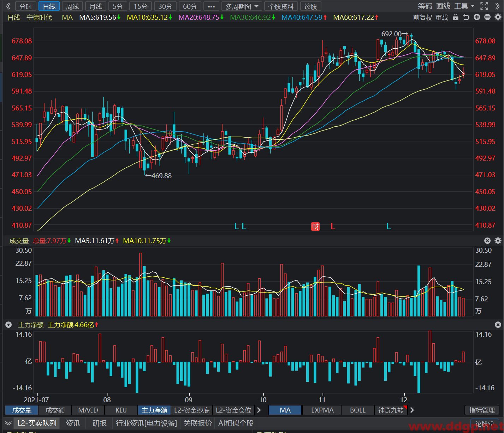Screen dimensions: 504x433
Task: Select L2-资金仓位 indicator
Action: tap(233, 410)
